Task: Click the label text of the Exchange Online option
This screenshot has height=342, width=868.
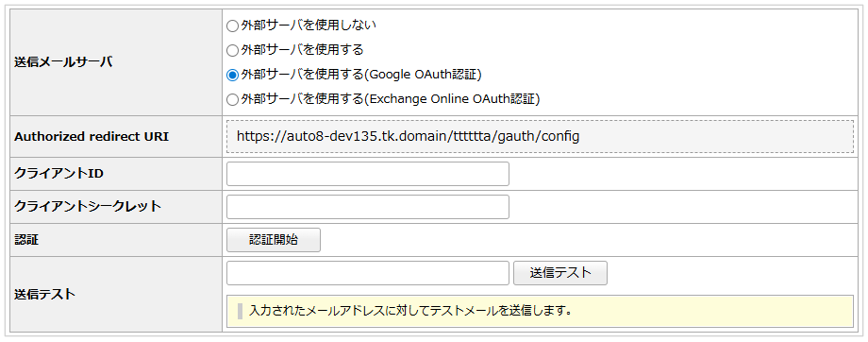Action: tap(391, 99)
